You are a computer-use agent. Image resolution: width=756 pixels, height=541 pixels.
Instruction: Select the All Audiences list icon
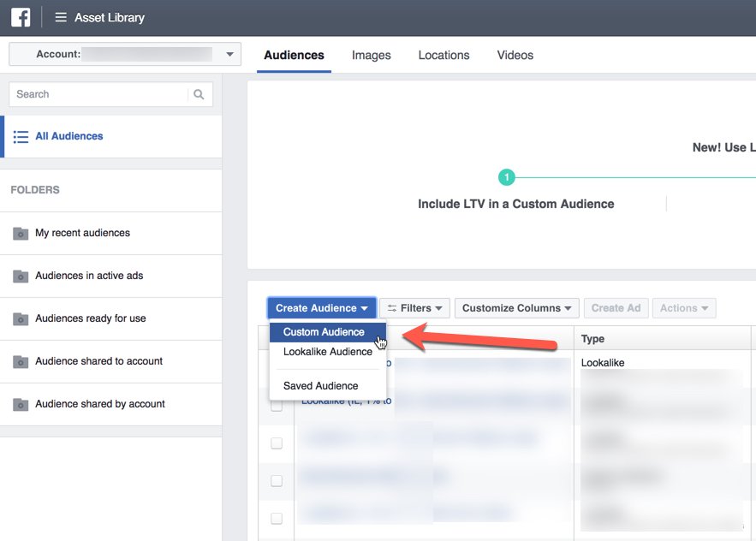click(x=21, y=136)
